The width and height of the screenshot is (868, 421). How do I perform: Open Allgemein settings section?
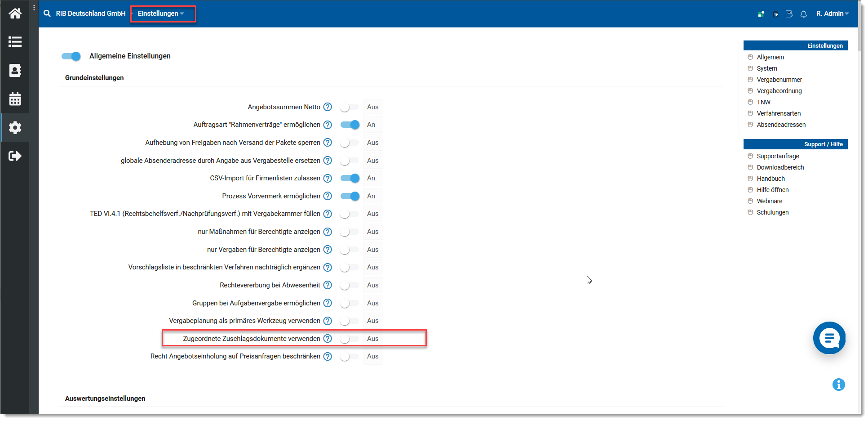770,57
